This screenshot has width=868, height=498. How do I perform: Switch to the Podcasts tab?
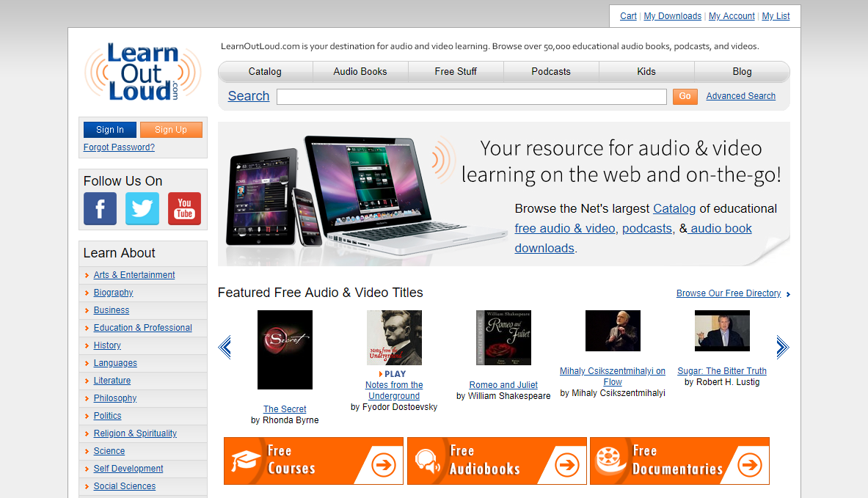click(x=551, y=71)
